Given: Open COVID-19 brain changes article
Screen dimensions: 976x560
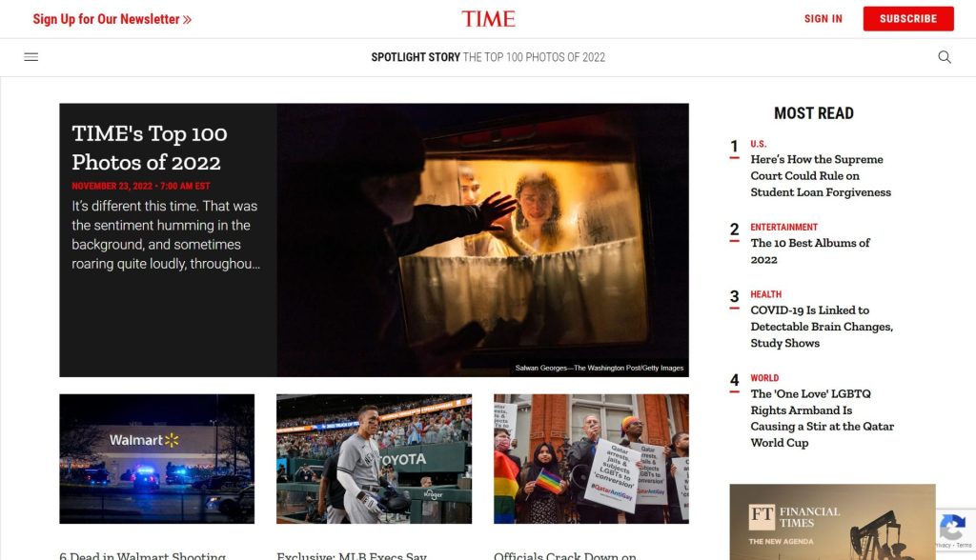Looking at the screenshot, I should coord(822,326).
